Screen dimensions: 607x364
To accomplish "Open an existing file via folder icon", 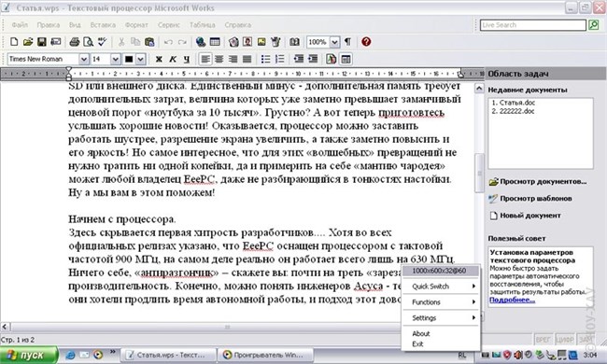I will pos(28,42).
